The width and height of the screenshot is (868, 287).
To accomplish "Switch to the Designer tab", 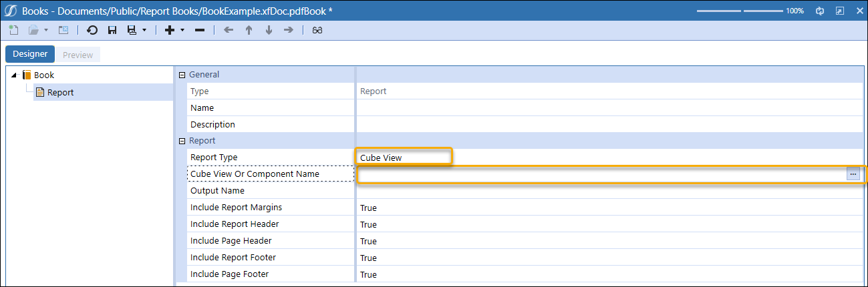I will [30, 54].
